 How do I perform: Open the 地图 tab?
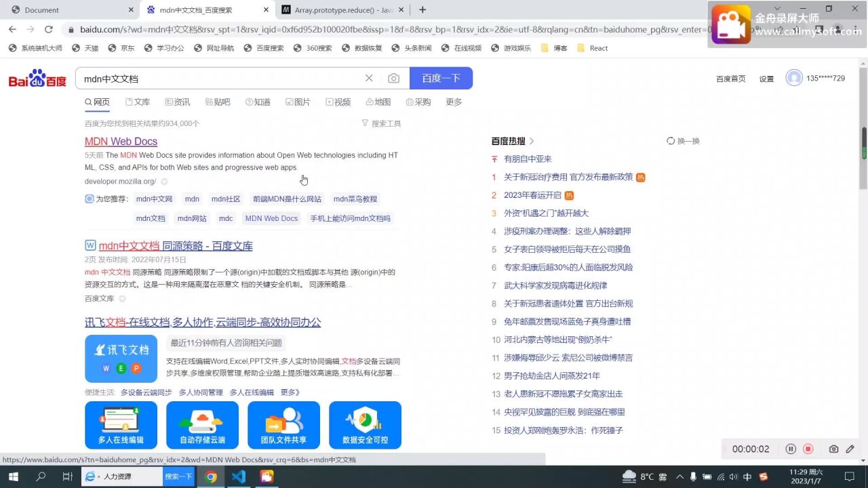378,102
